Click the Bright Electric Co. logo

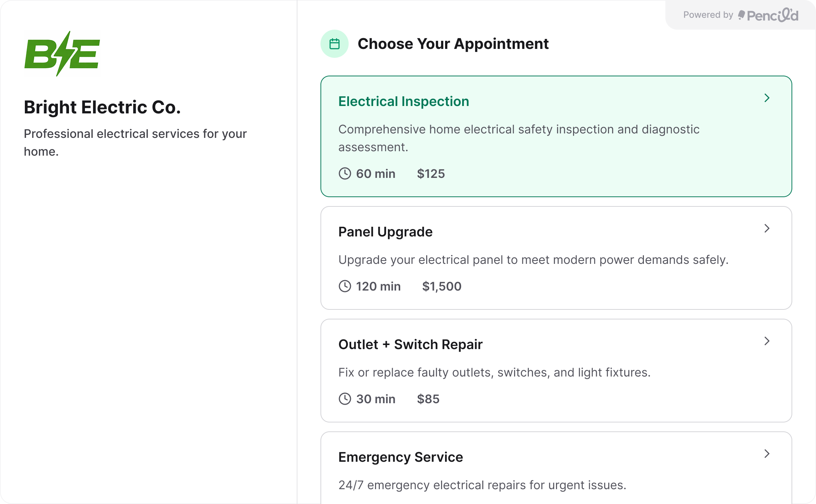[62, 54]
